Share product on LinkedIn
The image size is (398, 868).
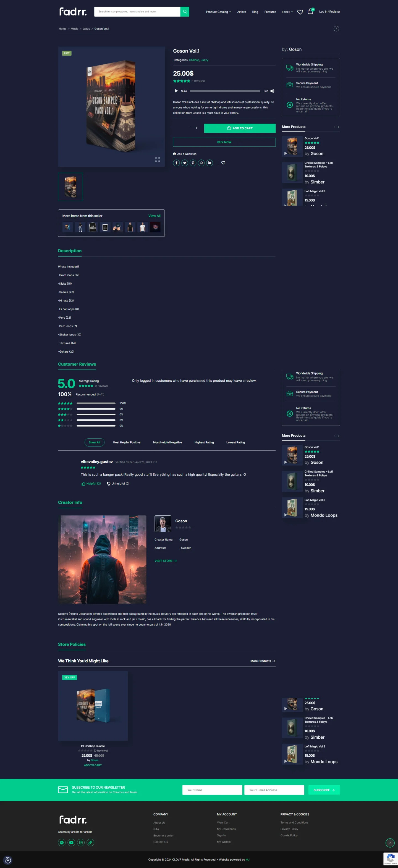[x=210, y=163]
